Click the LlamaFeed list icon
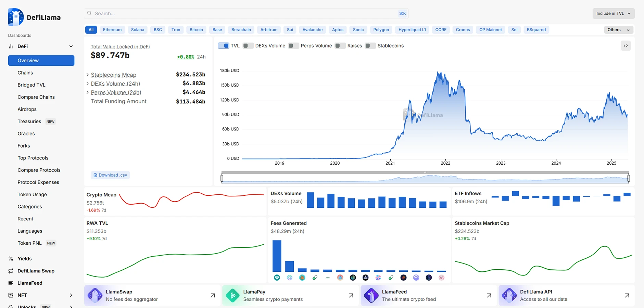Viewport: 644px width, 308px height. [x=11, y=283]
